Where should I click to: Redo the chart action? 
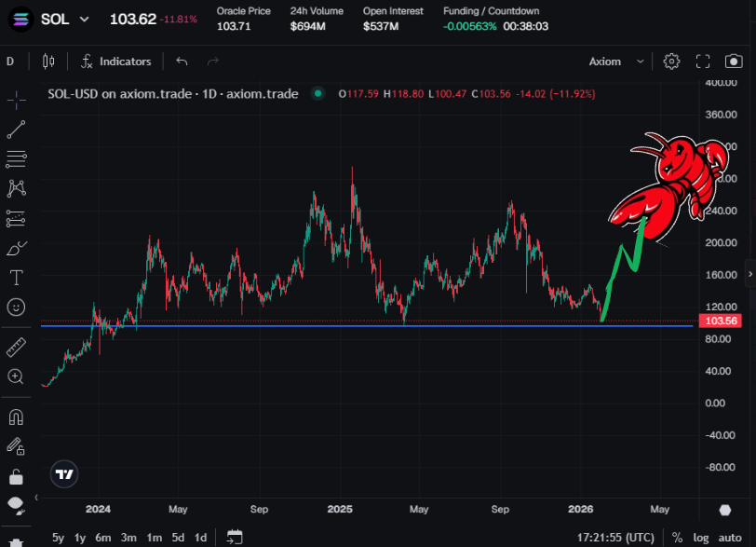213,62
